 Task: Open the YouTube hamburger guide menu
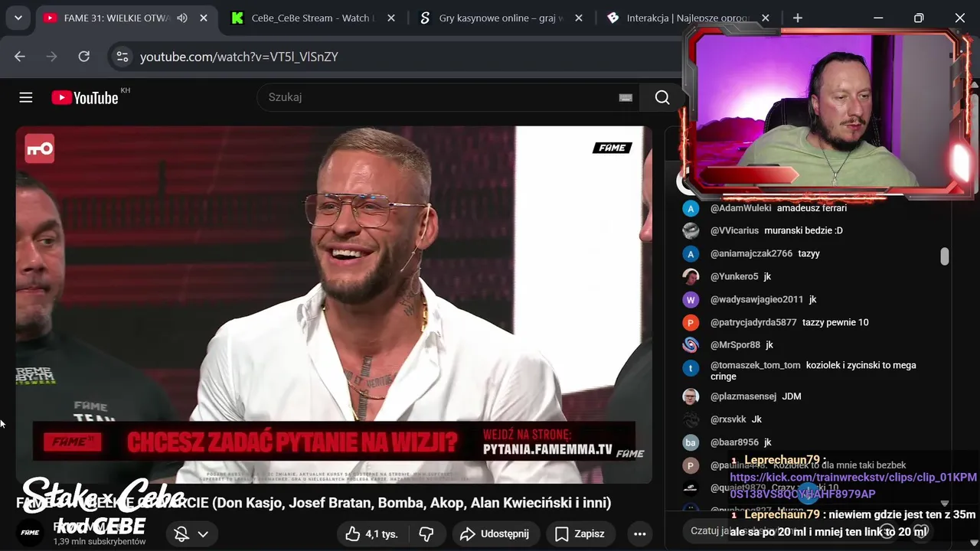(26, 97)
